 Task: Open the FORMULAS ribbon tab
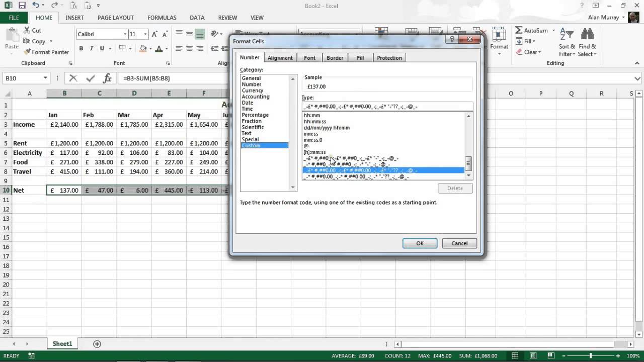162,18
